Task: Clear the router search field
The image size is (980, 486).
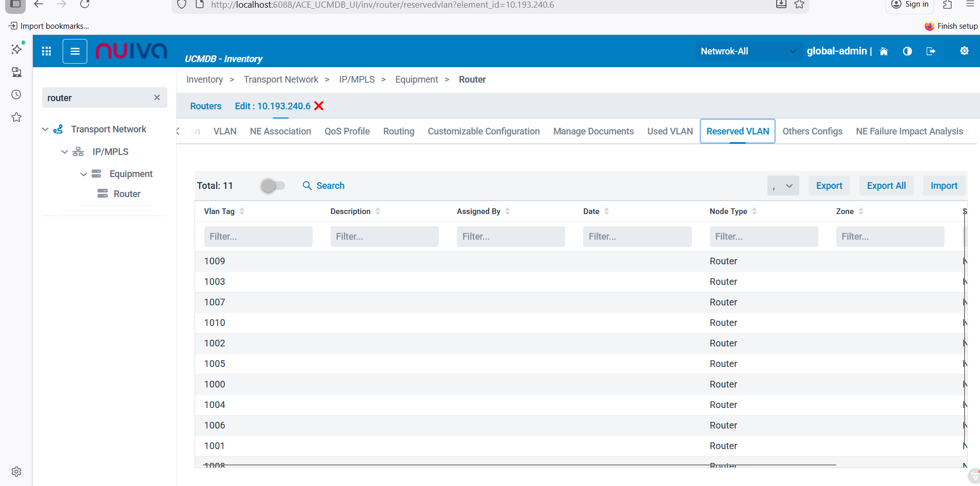Action: click(157, 98)
